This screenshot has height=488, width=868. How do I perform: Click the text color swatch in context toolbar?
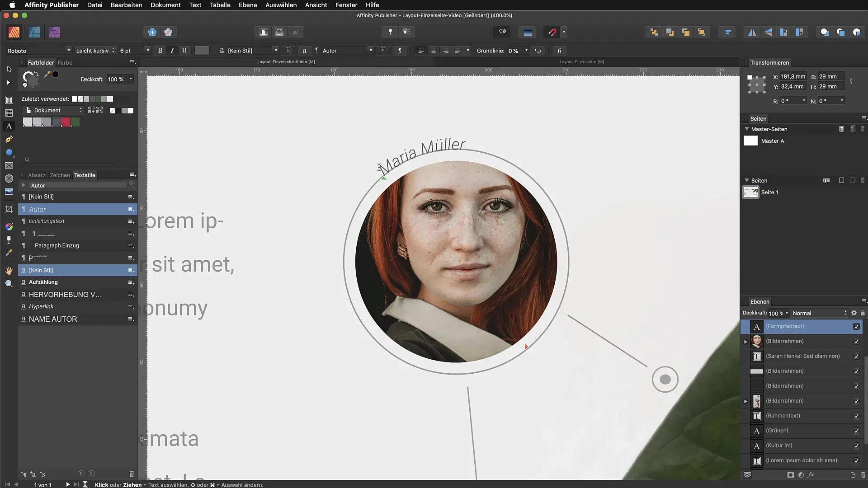click(202, 51)
